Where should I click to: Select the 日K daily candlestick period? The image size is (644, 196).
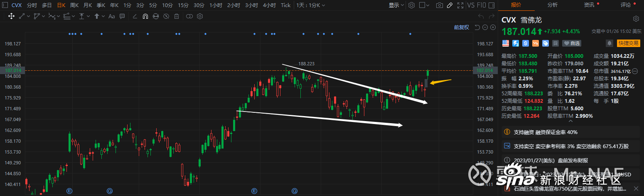point(61,5)
